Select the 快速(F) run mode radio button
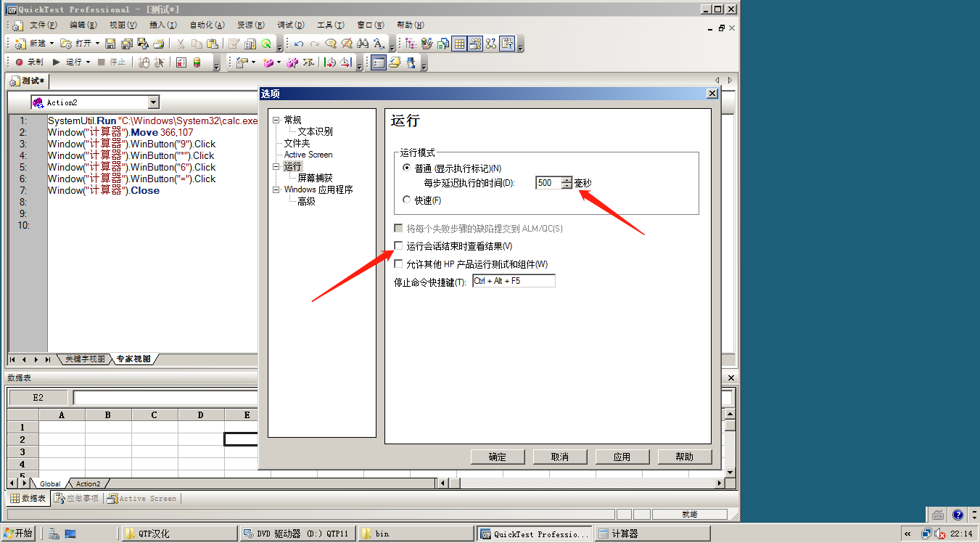The width and height of the screenshot is (980, 543). click(406, 200)
